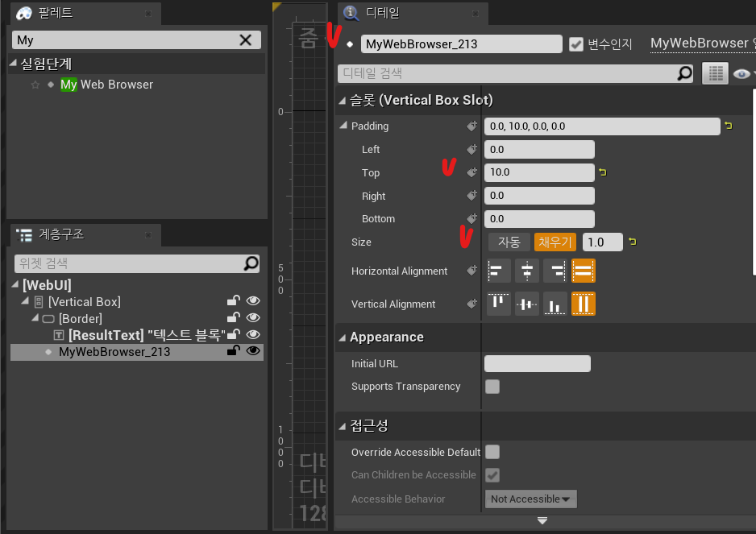Select Horizontal Alignment fill icon
The width and height of the screenshot is (756, 534).
click(x=584, y=271)
